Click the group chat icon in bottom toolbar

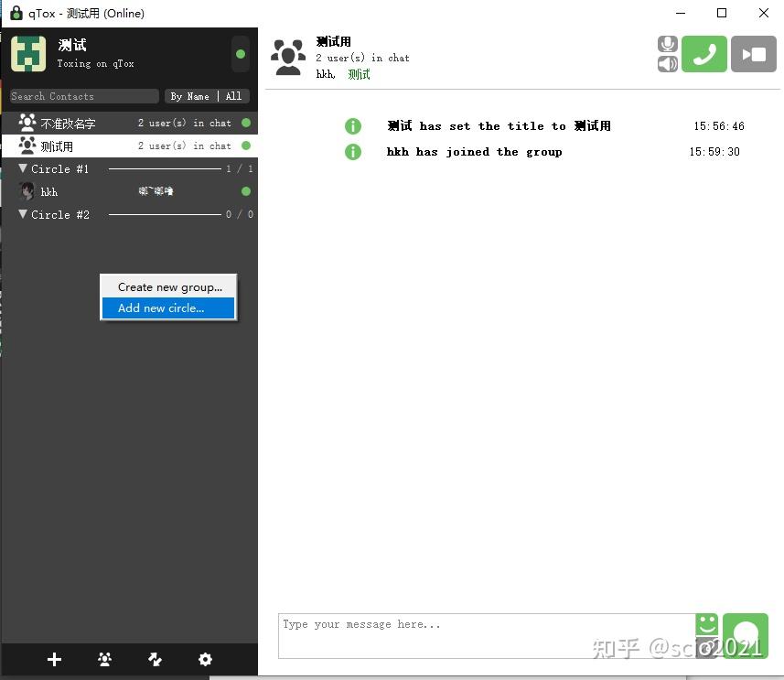(x=104, y=659)
